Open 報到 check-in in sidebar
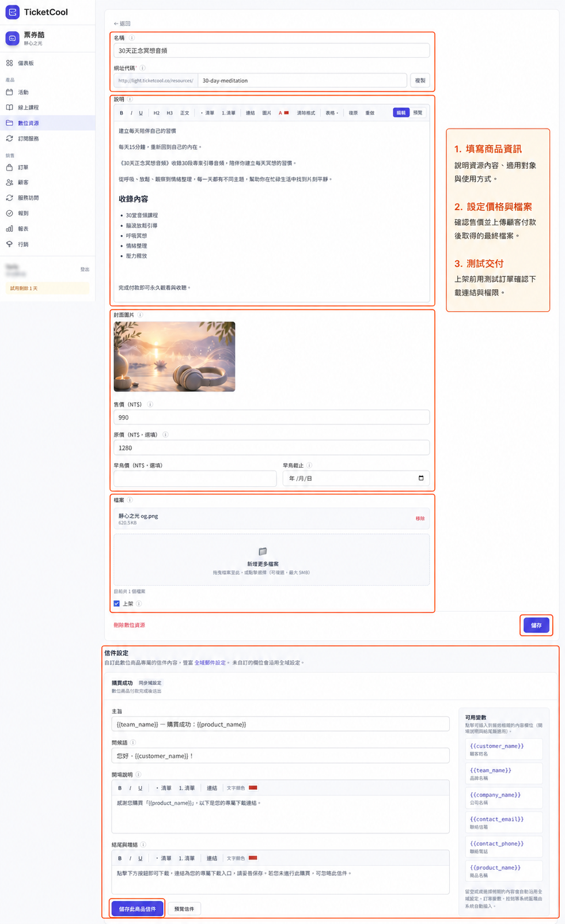Viewport: 565px width, 924px height. tap(23, 214)
